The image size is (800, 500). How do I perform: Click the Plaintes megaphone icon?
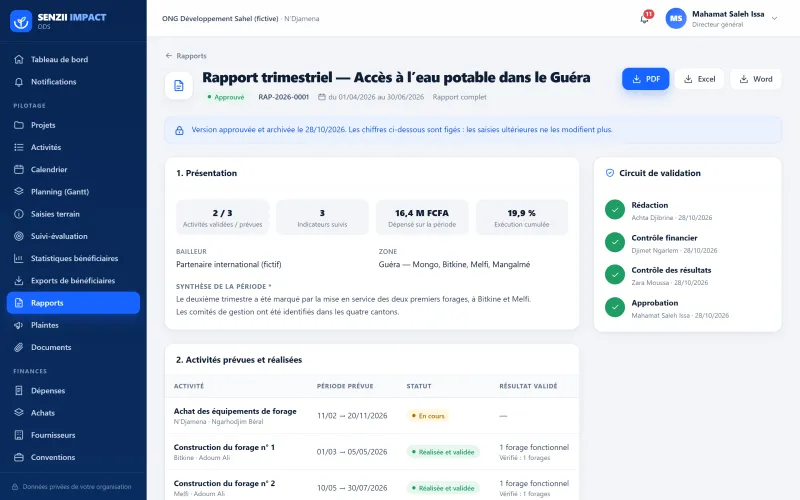[19, 325]
